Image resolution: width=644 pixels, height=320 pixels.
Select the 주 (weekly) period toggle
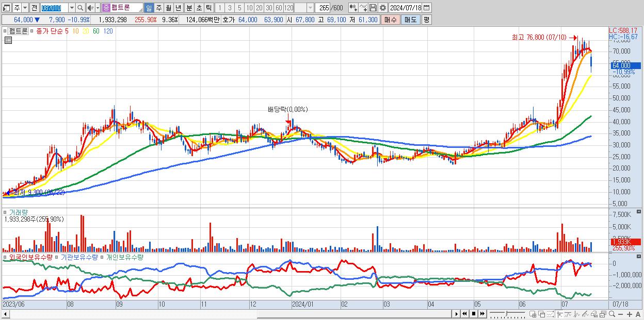point(158,8)
